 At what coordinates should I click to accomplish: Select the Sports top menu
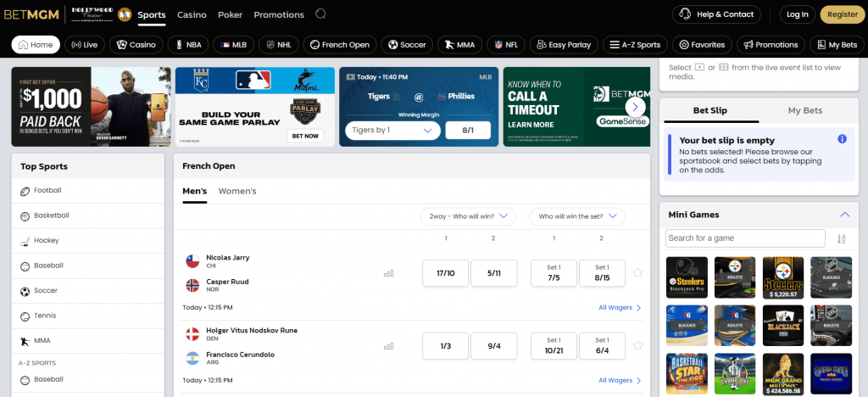[x=152, y=15]
